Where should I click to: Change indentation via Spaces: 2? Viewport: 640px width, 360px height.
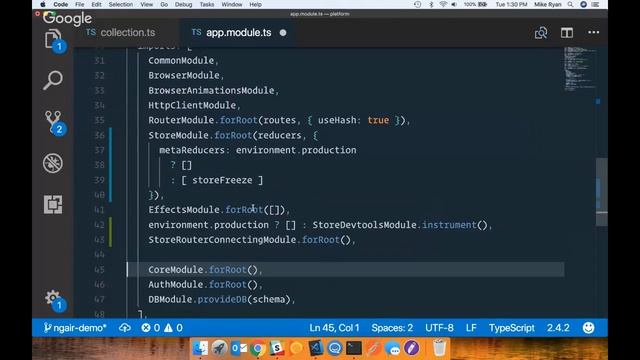(x=392, y=328)
